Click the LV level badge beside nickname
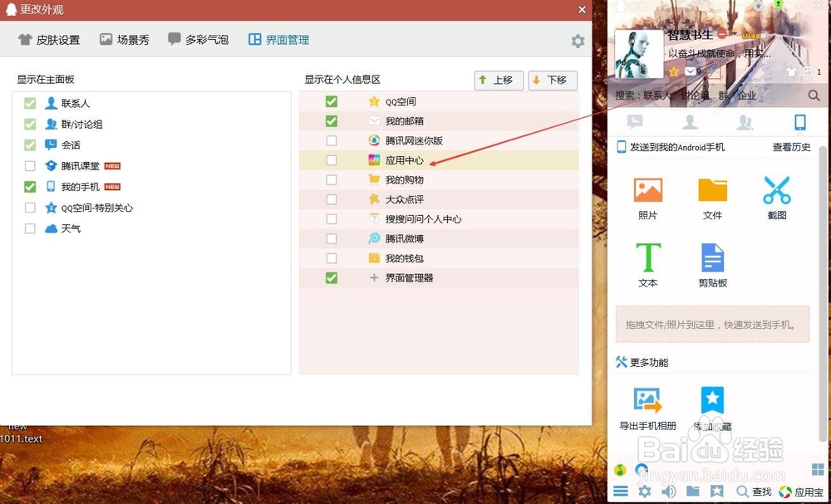Viewport: 831px width, 504px height. point(751,36)
